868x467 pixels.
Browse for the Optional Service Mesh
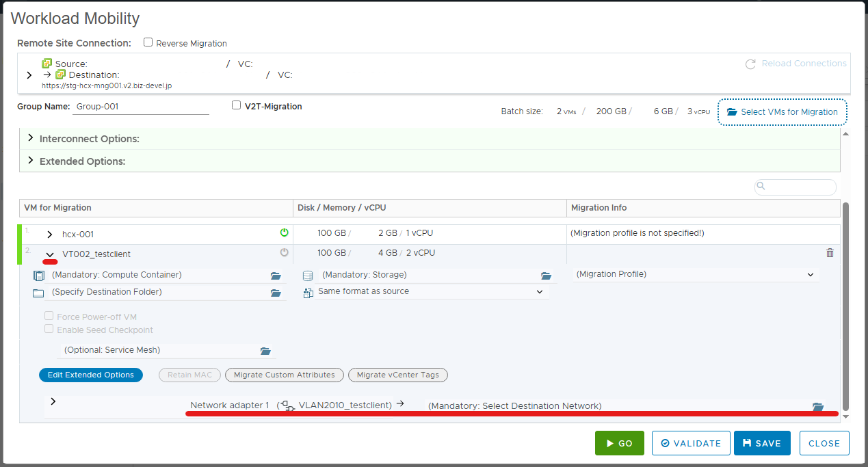point(265,351)
